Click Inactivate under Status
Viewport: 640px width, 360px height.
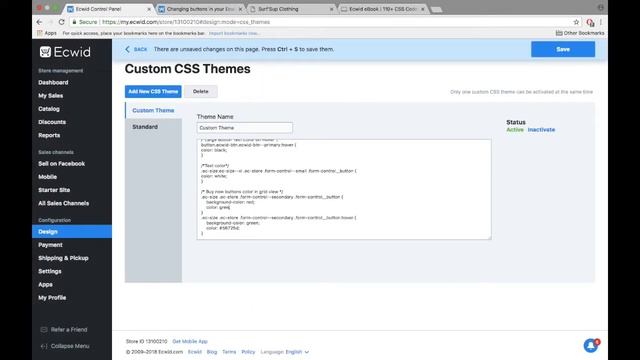coord(541,130)
